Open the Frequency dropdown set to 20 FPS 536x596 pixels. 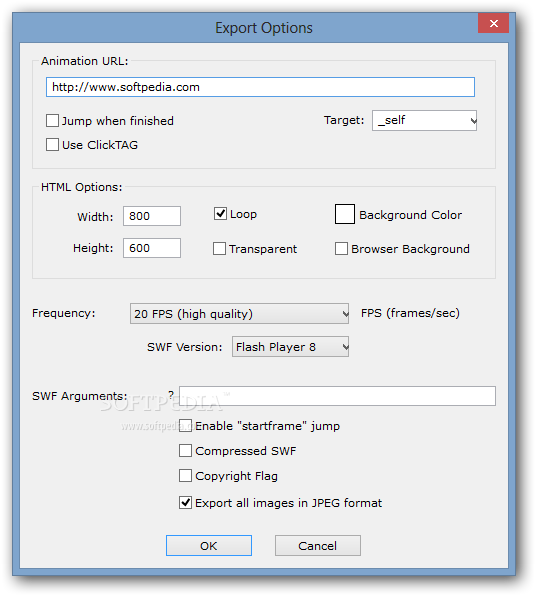click(x=239, y=314)
